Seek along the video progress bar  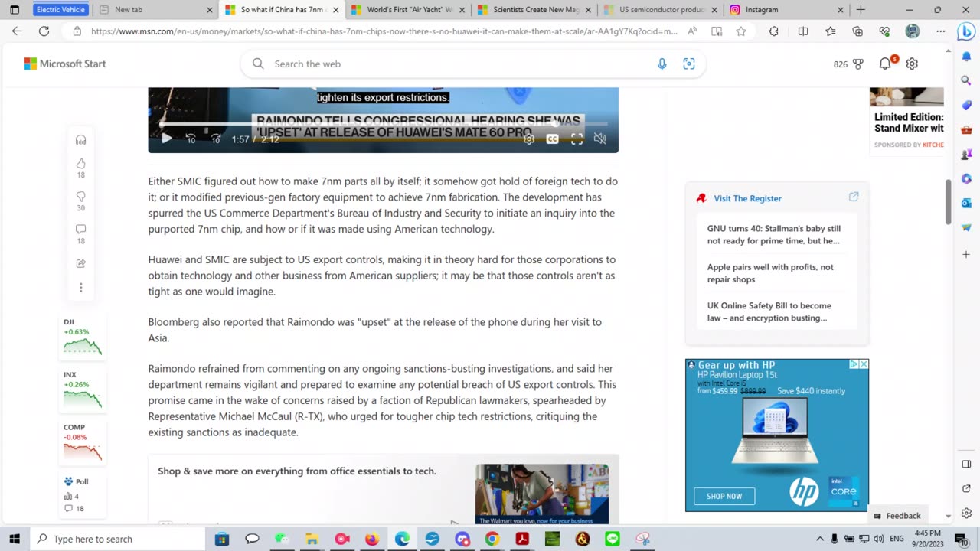383,123
